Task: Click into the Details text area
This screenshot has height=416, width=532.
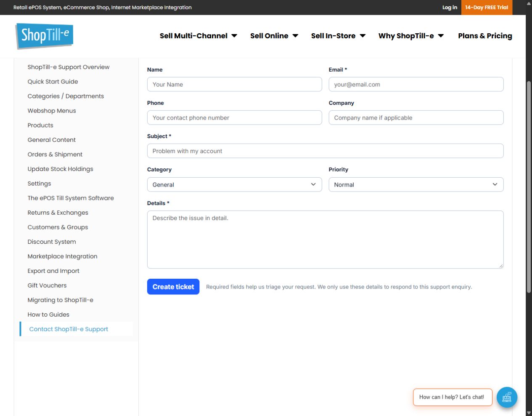Action: pos(325,240)
